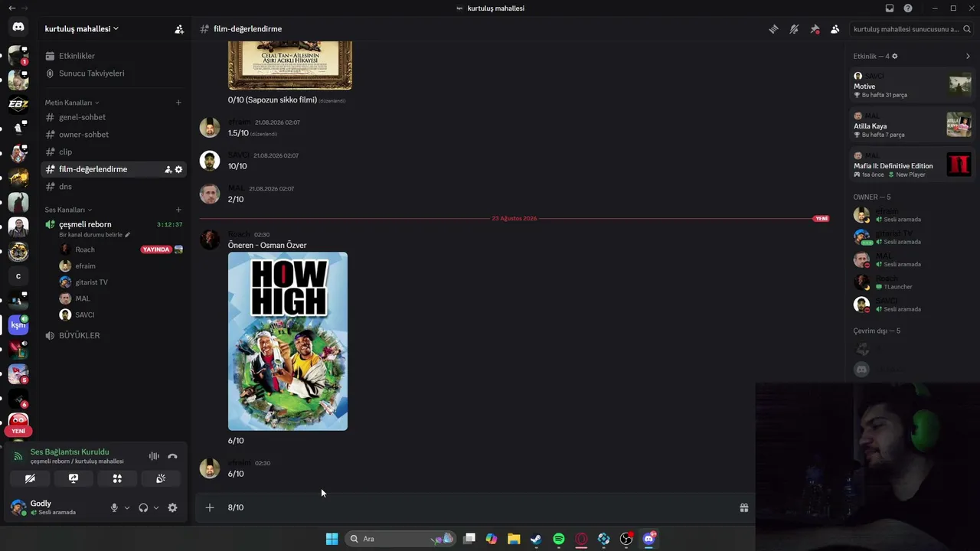Open headphone output options arrow
The height and width of the screenshot is (551, 980).
156,507
